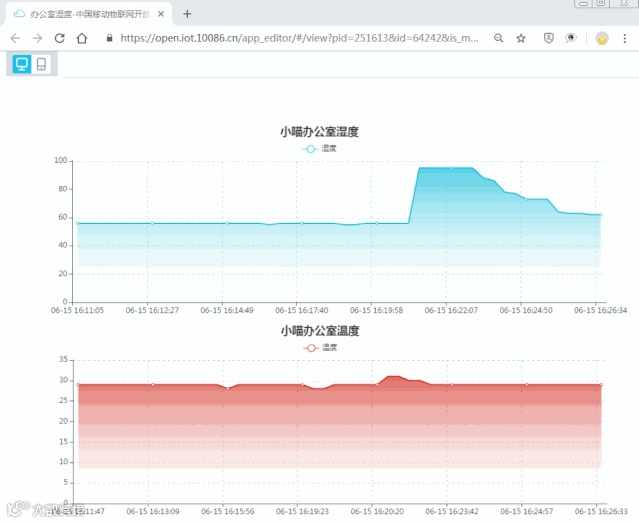The image size is (639, 523).
Task: Click the padlock site security icon
Action: 109,38
